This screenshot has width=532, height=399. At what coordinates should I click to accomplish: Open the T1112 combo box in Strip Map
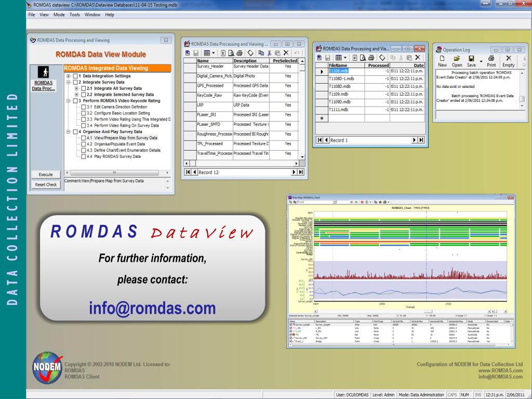[x=334, y=202]
